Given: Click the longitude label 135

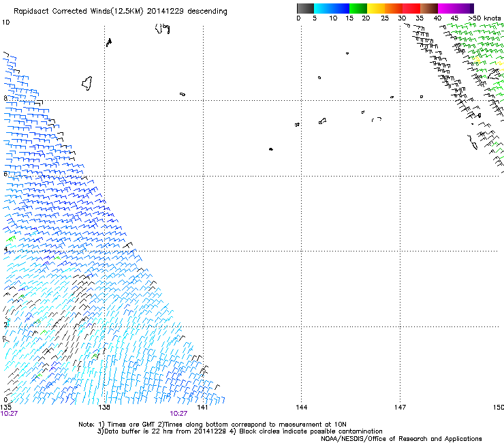Looking at the screenshot, I should 5,408.
